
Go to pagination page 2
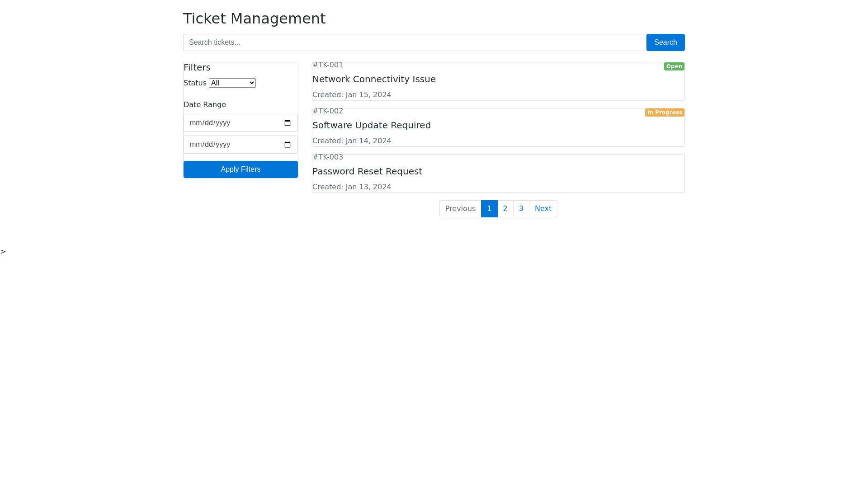pyautogui.click(x=505, y=209)
